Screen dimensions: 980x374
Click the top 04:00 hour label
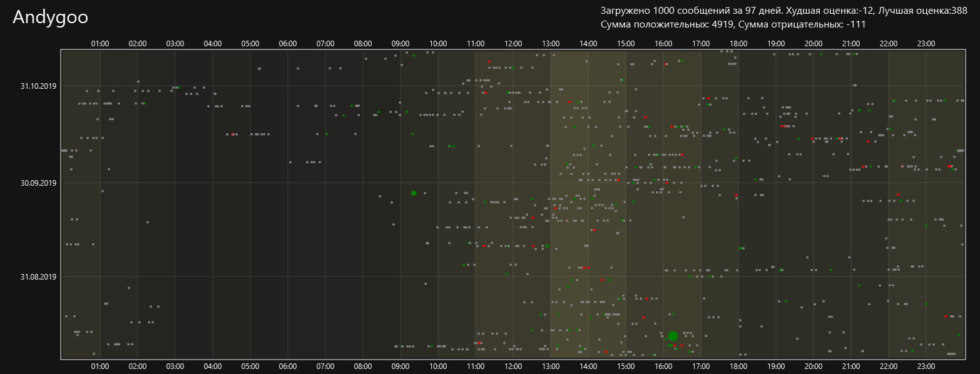(x=213, y=44)
